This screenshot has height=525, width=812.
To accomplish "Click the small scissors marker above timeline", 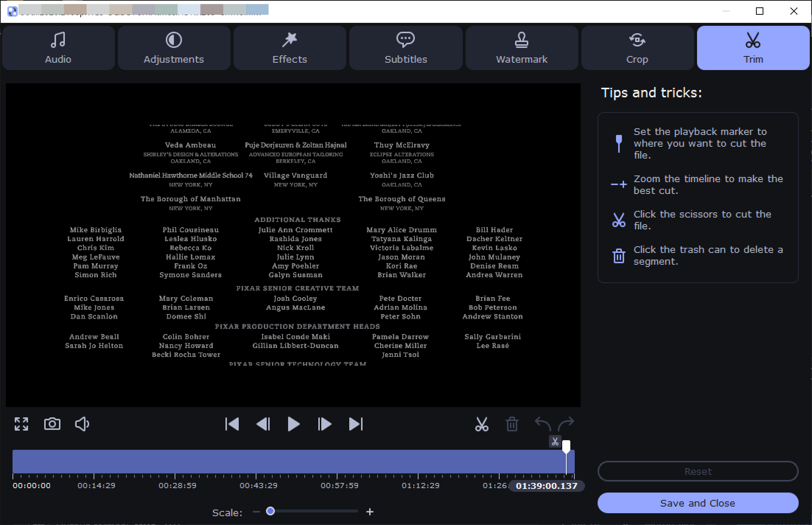I will click(555, 441).
